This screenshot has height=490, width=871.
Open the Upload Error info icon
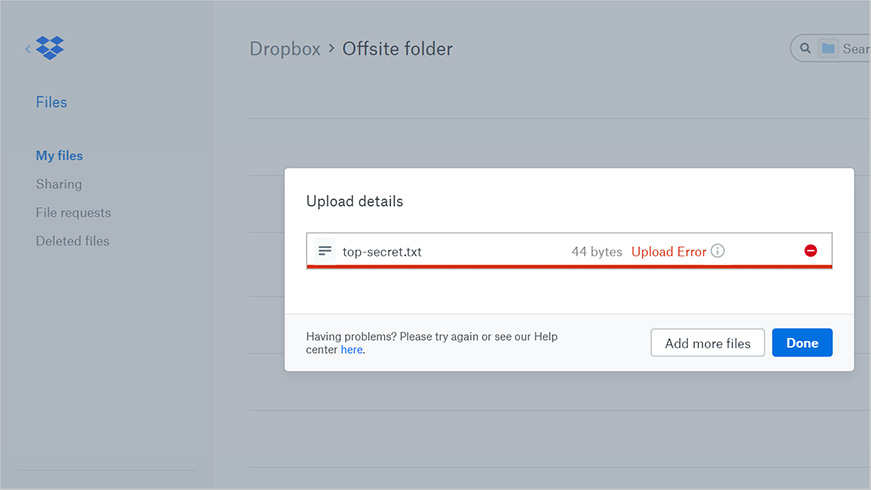pos(718,251)
